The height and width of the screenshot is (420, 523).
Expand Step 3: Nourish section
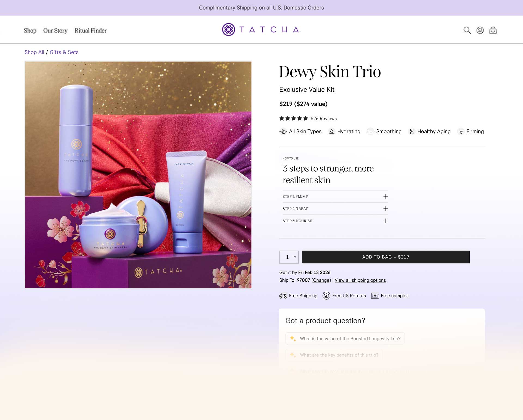point(385,221)
